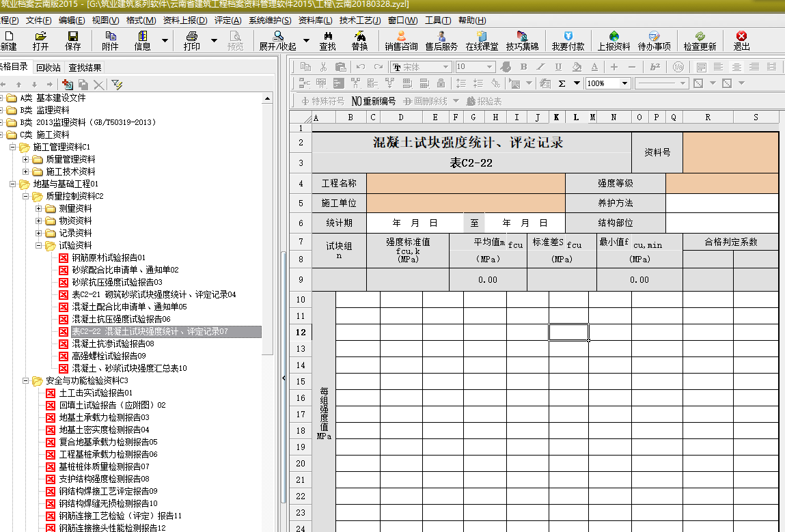Open the 100% zoom dropdown
The width and height of the screenshot is (785, 532).
[x=624, y=83]
